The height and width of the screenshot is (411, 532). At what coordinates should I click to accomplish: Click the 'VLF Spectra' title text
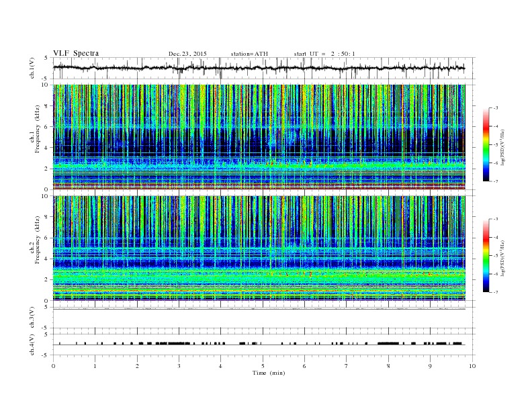click(76, 53)
